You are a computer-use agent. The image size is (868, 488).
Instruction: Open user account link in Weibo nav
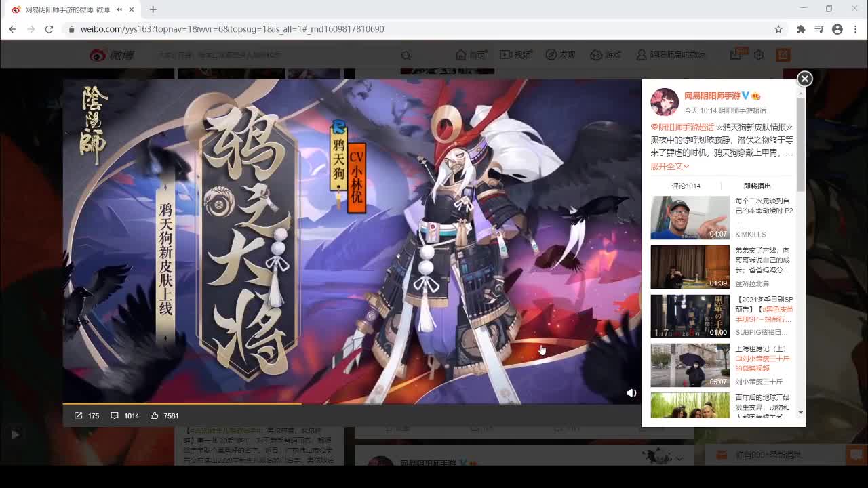click(x=671, y=55)
